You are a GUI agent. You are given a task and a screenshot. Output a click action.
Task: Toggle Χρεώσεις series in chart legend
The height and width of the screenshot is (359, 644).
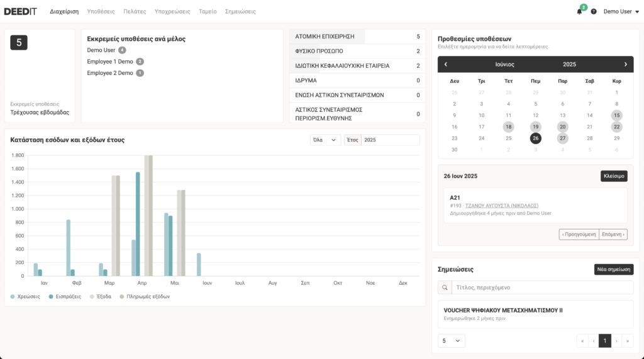coord(25,296)
